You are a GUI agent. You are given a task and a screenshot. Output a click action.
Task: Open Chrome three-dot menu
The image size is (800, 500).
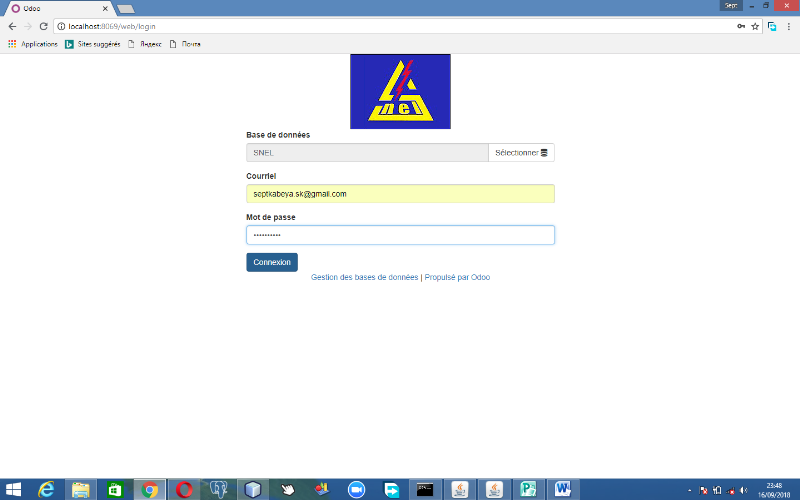click(789, 27)
